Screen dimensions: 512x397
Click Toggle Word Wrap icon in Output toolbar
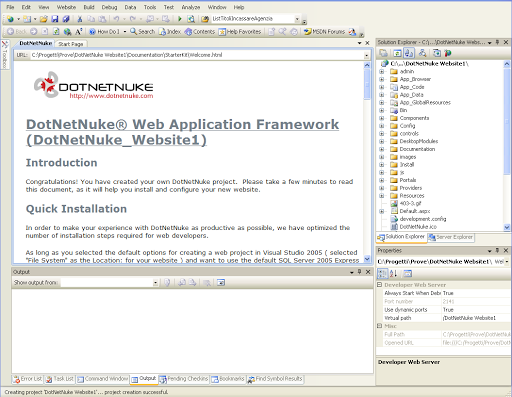(221, 283)
